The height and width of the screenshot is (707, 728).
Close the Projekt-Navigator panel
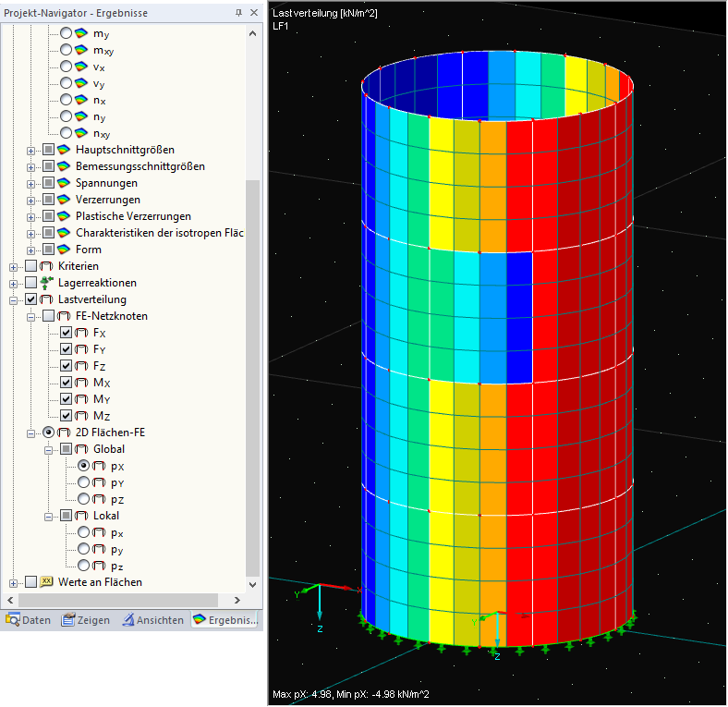click(254, 13)
